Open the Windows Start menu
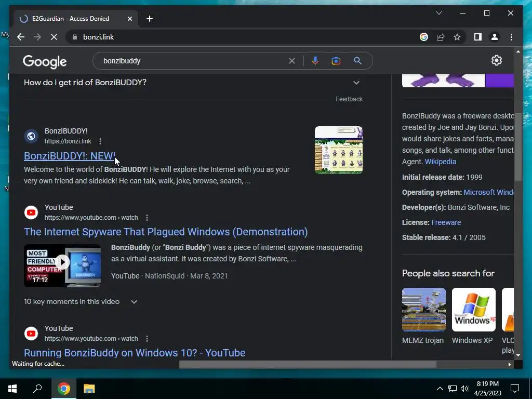This screenshot has height=399, width=532. (12, 389)
